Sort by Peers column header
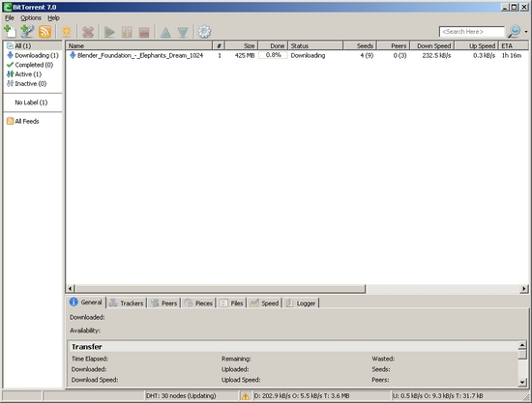 pos(394,45)
